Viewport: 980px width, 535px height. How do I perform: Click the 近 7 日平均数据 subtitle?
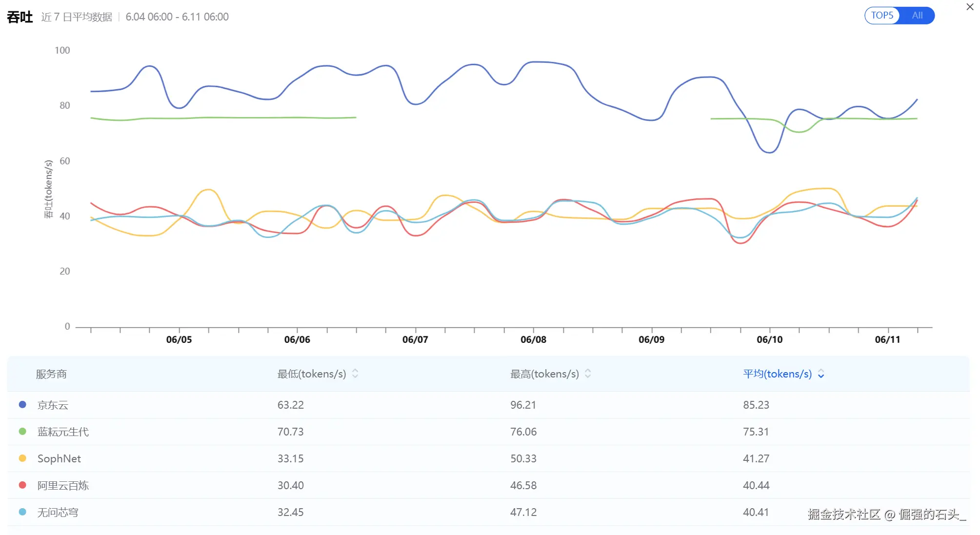77,17
